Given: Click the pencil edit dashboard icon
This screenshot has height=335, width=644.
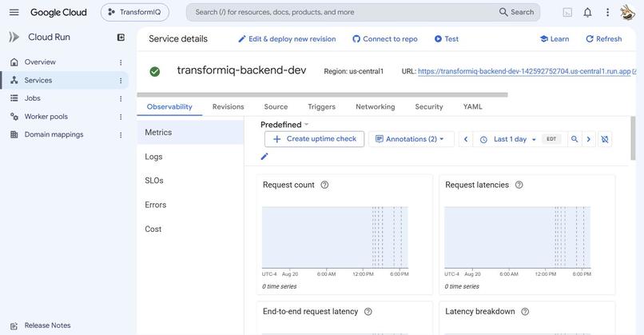Looking at the screenshot, I should [x=264, y=156].
